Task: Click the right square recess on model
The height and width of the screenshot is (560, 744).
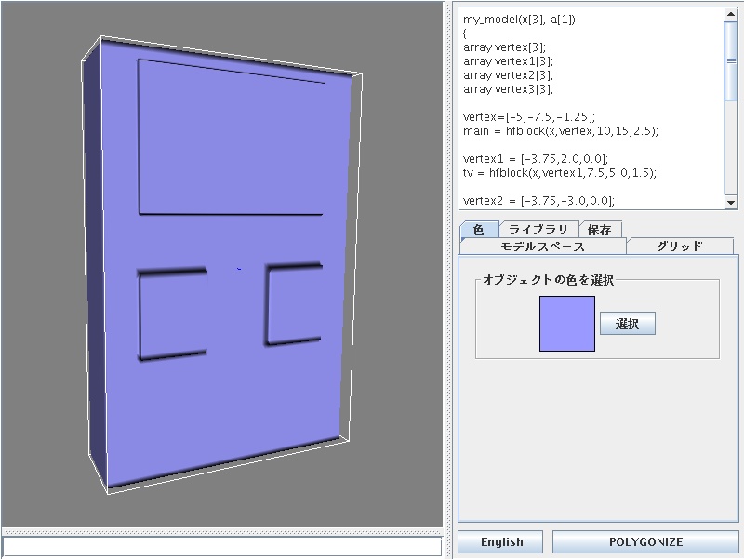Action: pos(293,304)
